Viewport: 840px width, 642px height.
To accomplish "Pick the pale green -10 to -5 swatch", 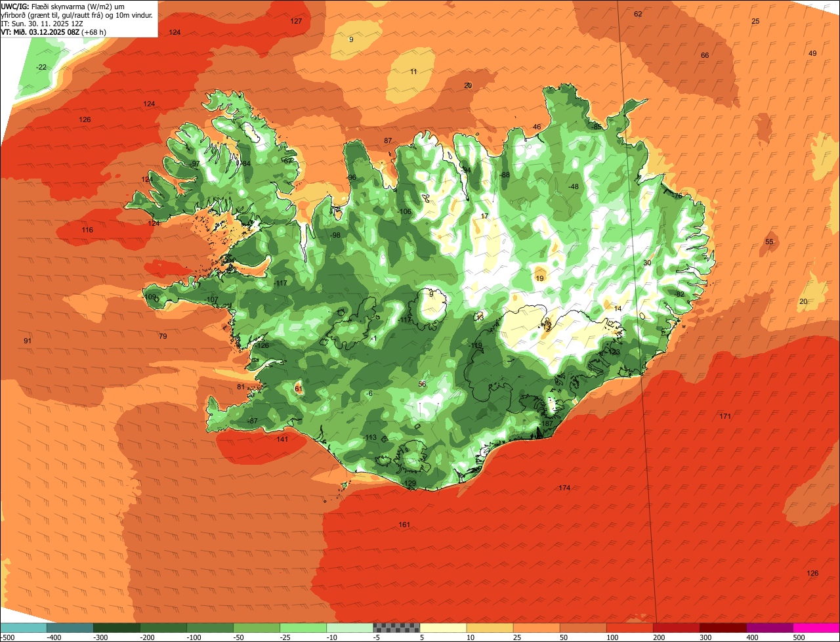I will click(349, 628).
